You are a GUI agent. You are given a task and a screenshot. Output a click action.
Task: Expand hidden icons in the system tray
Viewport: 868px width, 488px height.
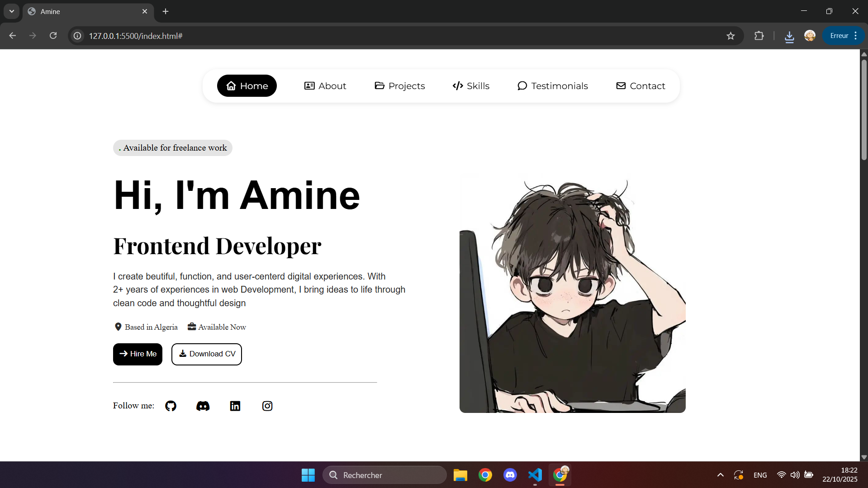[x=720, y=475]
